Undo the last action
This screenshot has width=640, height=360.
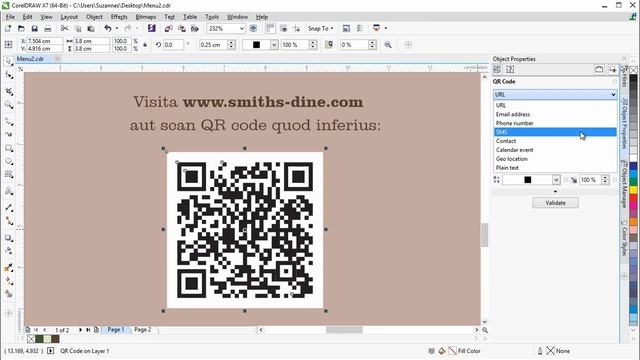coord(108,29)
